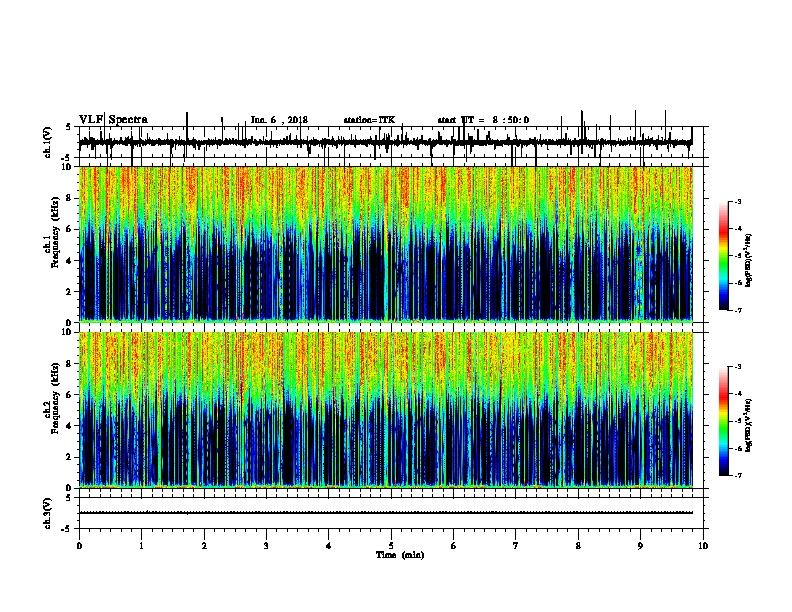This screenshot has height=612, width=792.
Task: Click the log(PSD) label beside the lower colorbar
Action: pos(748,425)
